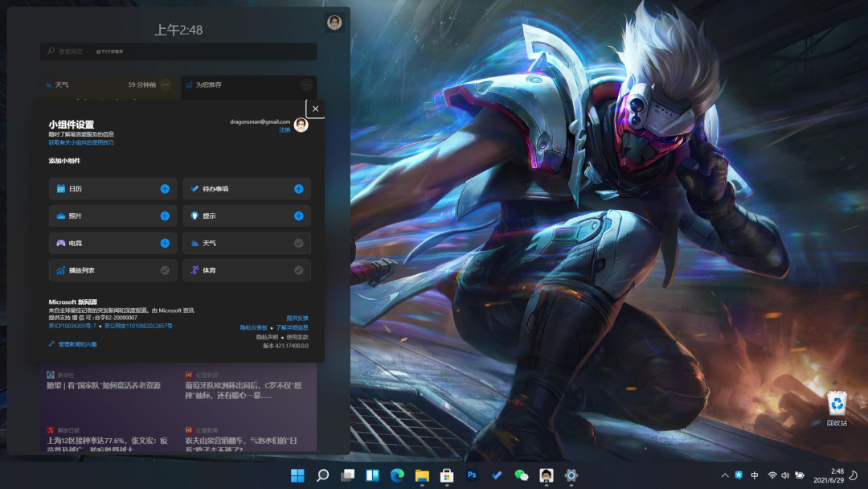Click the blue checkmark icon beside 待办事项
Image resolution: width=868 pixels, height=489 pixels.
[x=194, y=189]
